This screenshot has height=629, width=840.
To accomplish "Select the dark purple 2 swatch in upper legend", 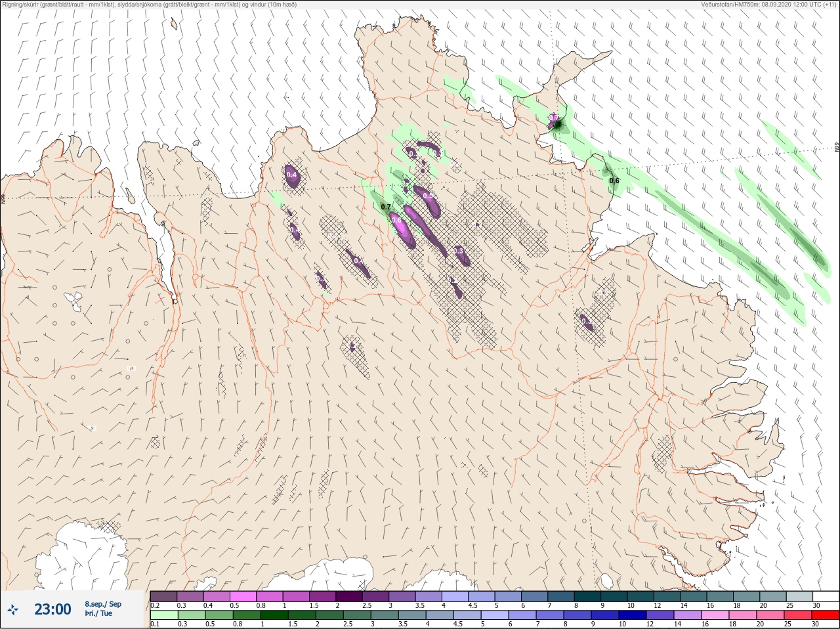I will click(350, 596).
